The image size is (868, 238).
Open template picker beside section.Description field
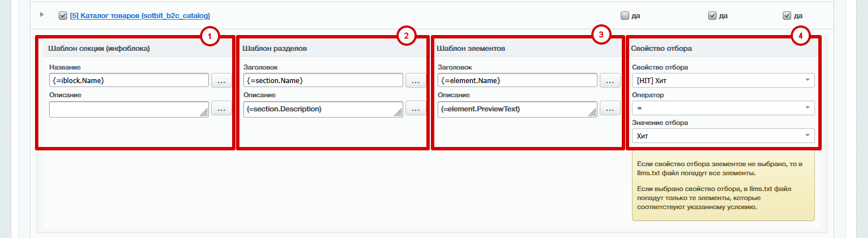pyautogui.click(x=416, y=109)
